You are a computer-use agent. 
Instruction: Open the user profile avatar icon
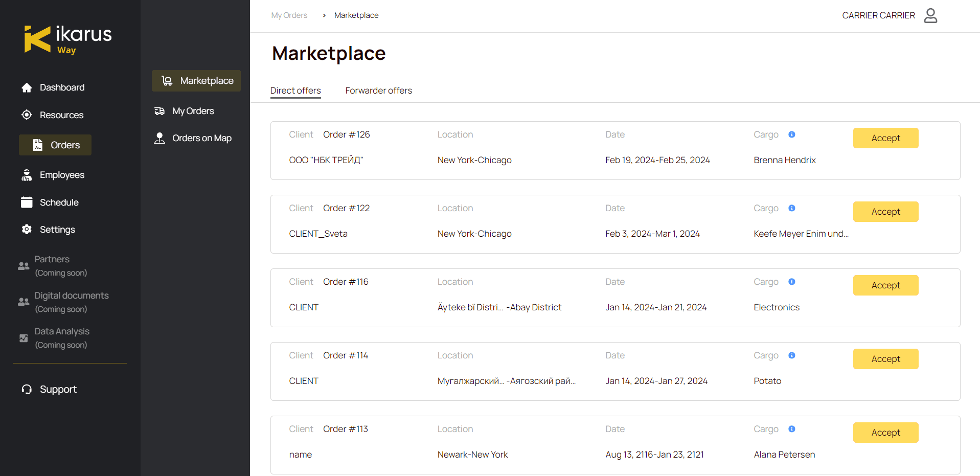coord(931,15)
